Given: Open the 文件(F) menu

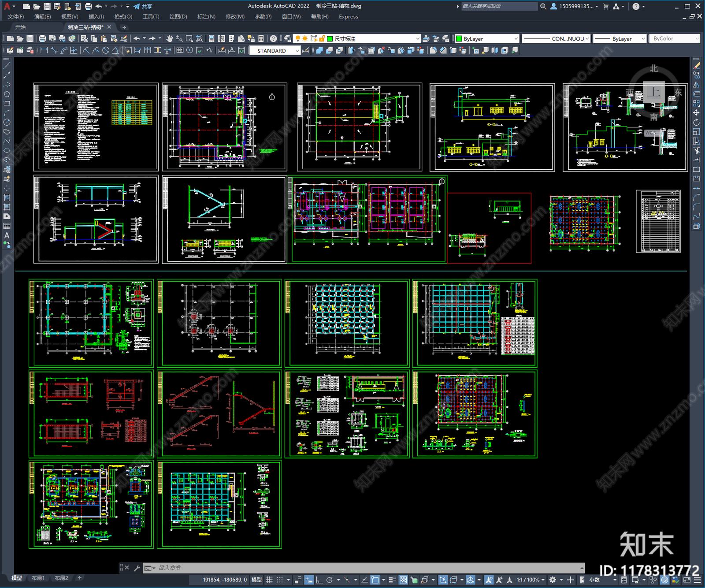Looking at the screenshot, I should click(x=16, y=17).
